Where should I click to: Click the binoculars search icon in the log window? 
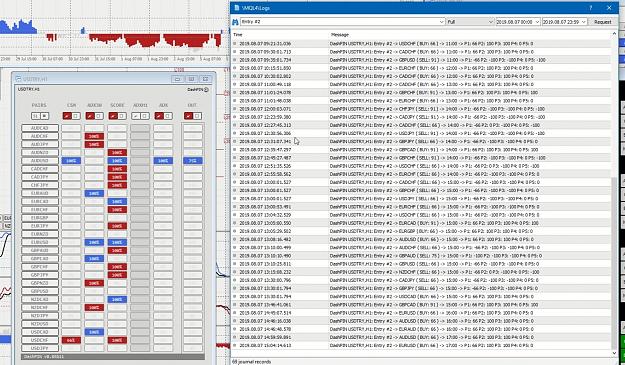tap(235, 22)
